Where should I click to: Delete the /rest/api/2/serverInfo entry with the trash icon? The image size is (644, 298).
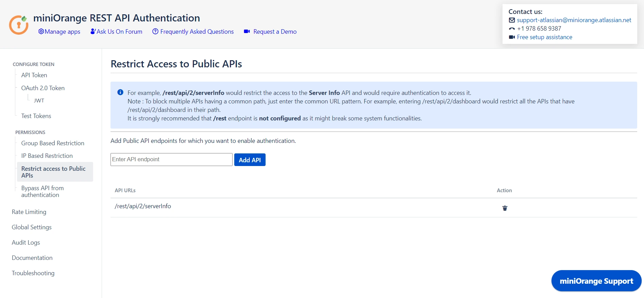tap(505, 208)
